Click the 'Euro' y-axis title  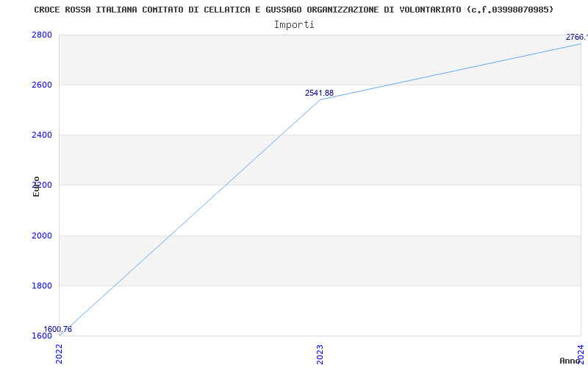[x=36, y=187]
